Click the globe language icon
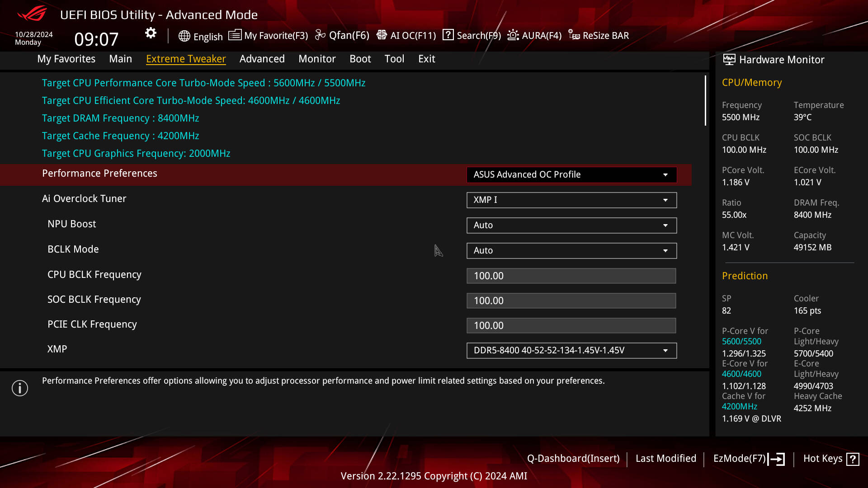Image resolution: width=868 pixels, height=488 pixels. (184, 36)
